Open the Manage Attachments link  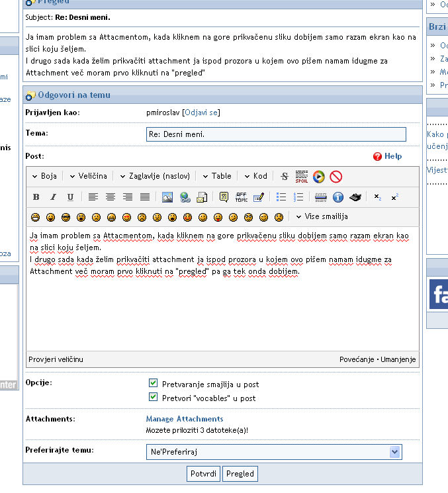click(184, 419)
